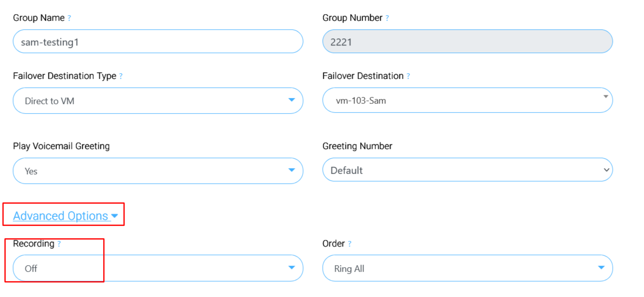Image resolution: width=644 pixels, height=297 pixels.
Task: Click the Group Number help icon
Action: click(387, 18)
